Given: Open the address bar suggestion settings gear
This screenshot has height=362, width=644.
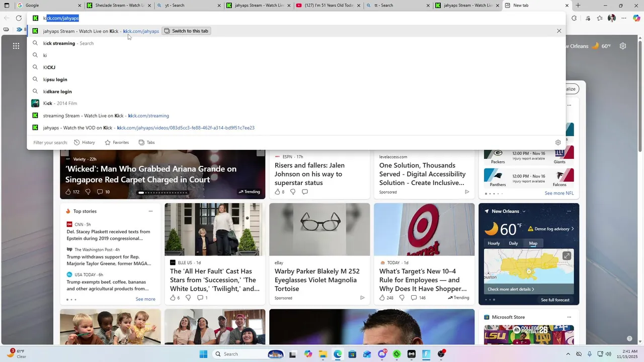Looking at the screenshot, I should tap(558, 142).
